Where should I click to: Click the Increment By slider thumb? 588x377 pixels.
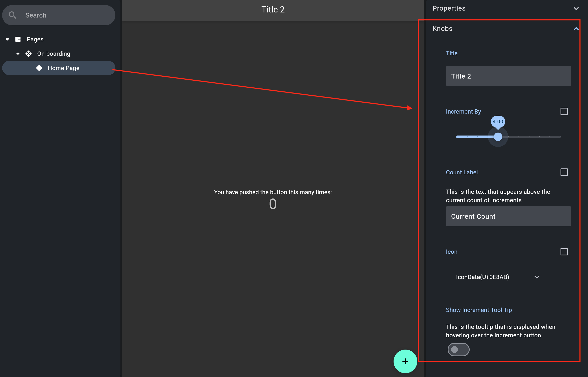[498, 137]
